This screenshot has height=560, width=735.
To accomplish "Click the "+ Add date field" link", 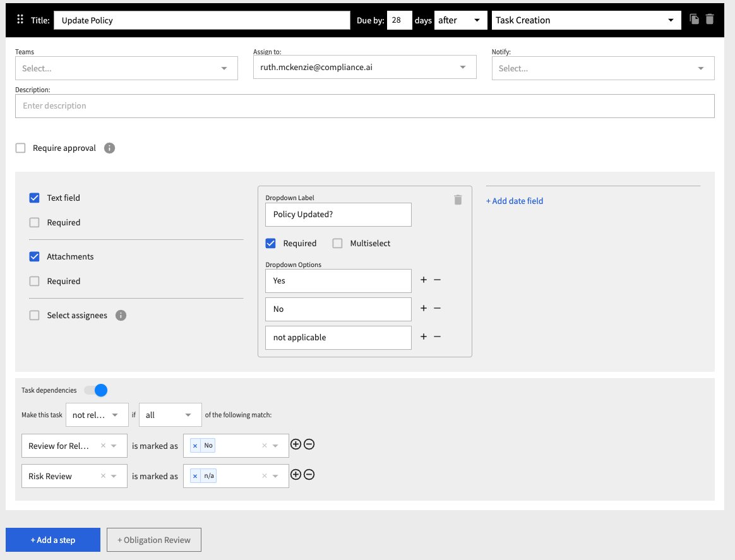I will pos(515,201).
